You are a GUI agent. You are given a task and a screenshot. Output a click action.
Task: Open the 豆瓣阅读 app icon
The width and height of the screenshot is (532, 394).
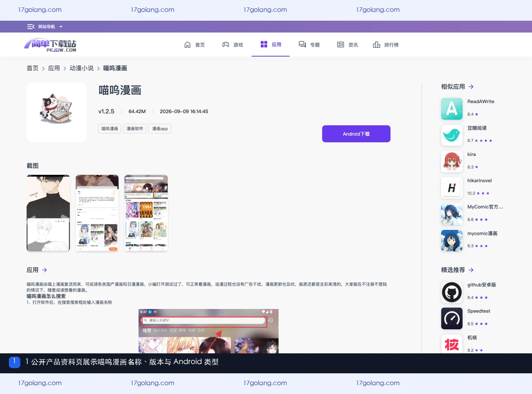pos(452,135)
